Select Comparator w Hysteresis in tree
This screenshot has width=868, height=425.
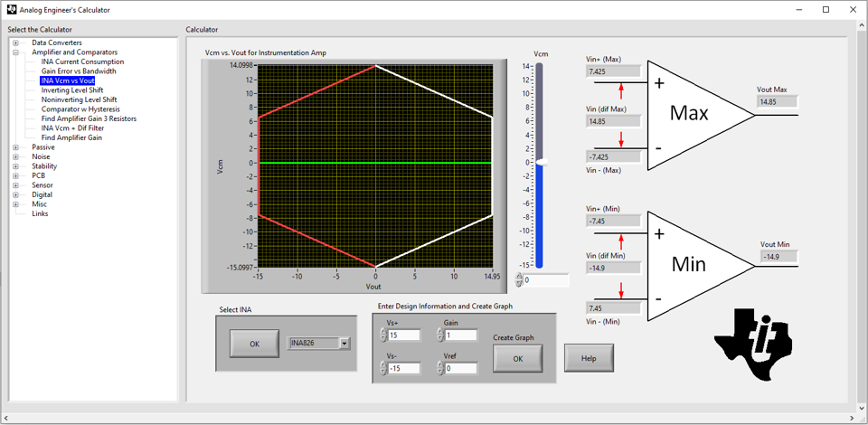click(x=80, y=109)
